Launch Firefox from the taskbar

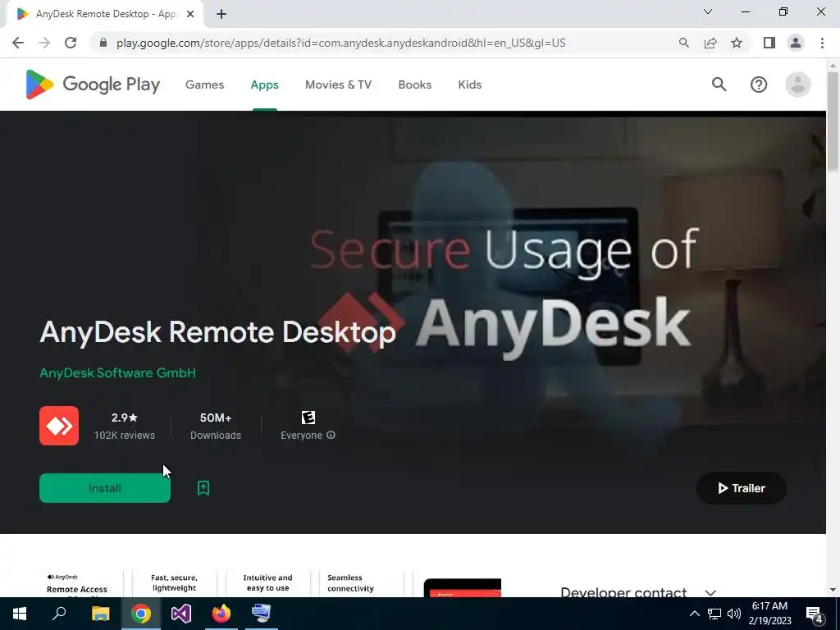click(x=221, y=614)
